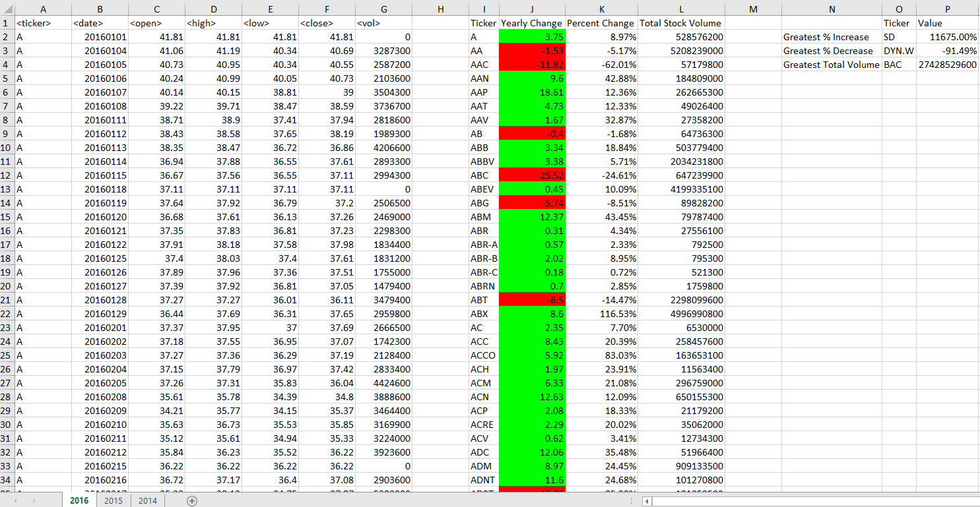The height and width of the screenshot is (507, 980).
Task: Click the green 12.63 yearly change cell
Action: point(532,397)
